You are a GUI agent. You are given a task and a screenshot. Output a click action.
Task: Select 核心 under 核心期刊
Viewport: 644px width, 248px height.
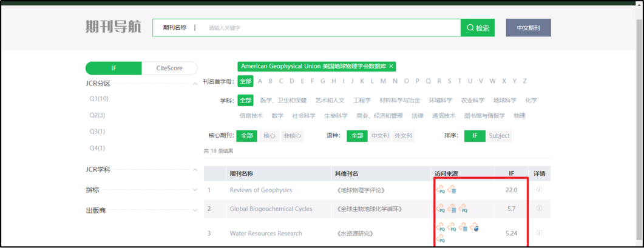[269, 135]
